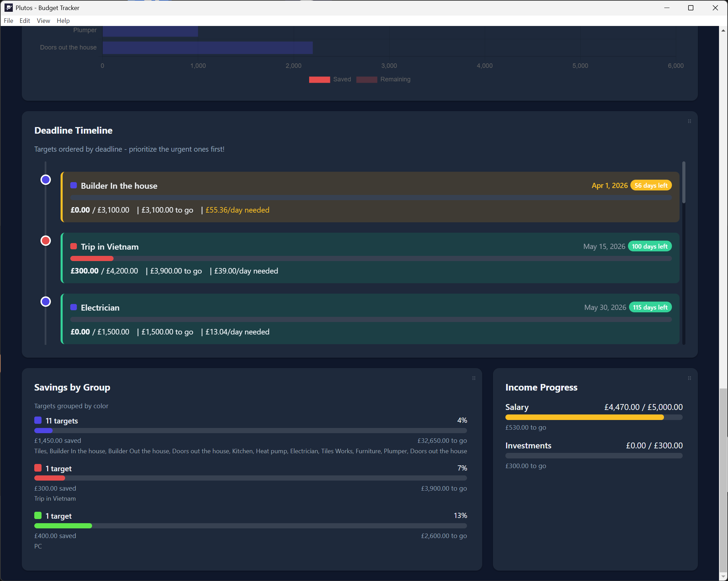Click the red swatch beside Trip in Vietnam title
This screenshot has height=581, width=728.
click(x=73, y=246)
